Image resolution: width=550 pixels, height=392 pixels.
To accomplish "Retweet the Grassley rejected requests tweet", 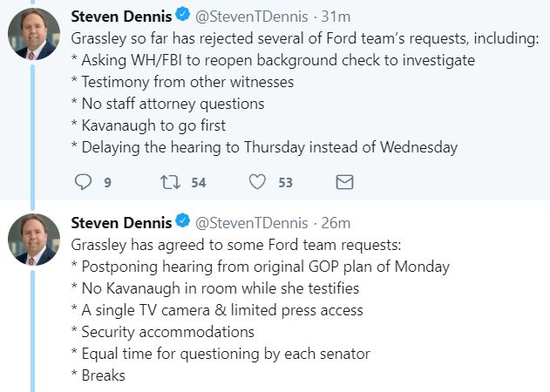I will [170, 182].
